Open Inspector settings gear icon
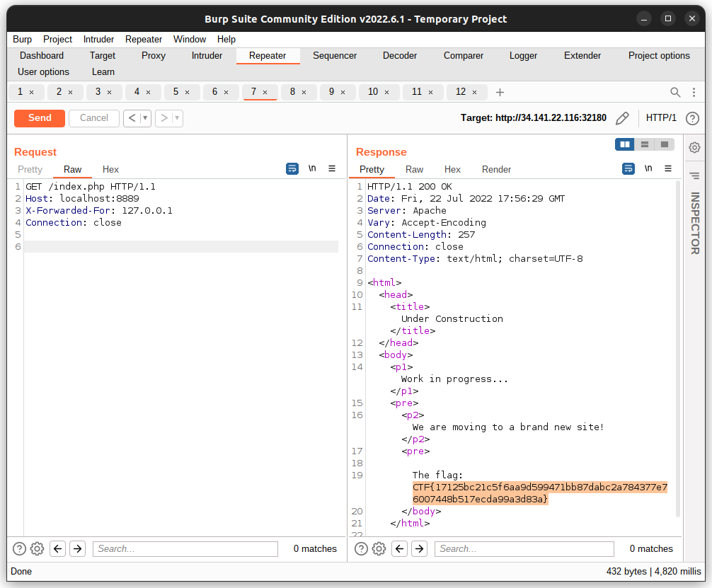Image resolution: width=712 pixels, height=588 pixels. point(694,147)
